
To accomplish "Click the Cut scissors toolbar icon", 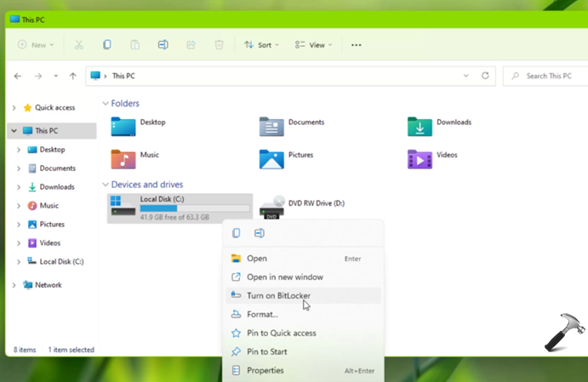I will click(79, 45).
